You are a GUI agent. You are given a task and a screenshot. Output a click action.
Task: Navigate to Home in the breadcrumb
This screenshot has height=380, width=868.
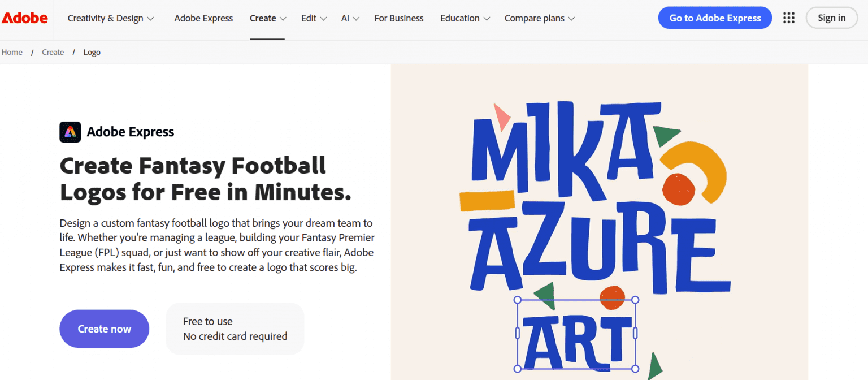[x=12, y=52]
